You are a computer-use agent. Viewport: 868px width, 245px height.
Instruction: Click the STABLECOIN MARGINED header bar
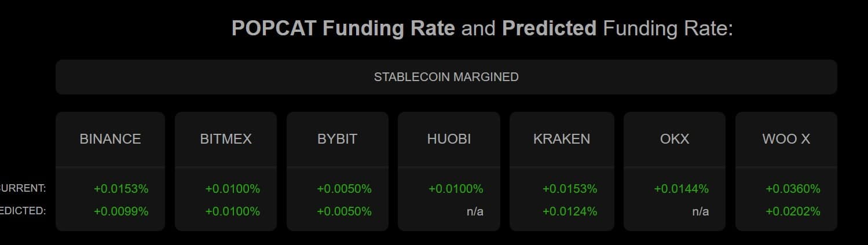click(x=446, y=77)
